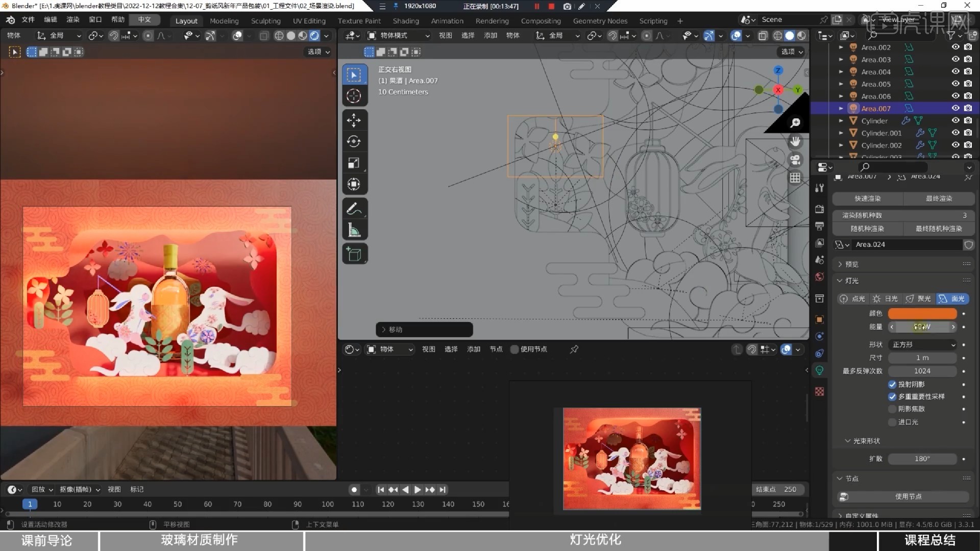Open the World properties tab
The image size is (980, 551).
pyautogui.click(x=820, y=277)
